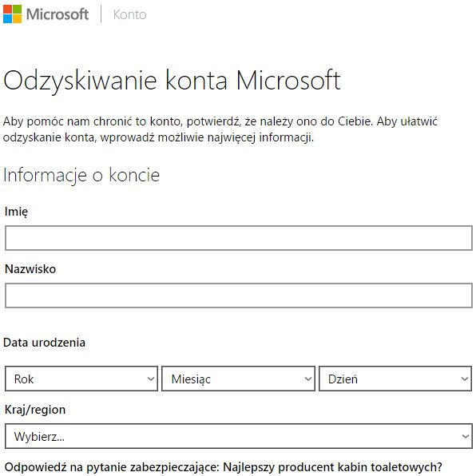The image size is (476, 476).
Task: Open the Rok birth year dropdown
Action: tap(81, 379)
